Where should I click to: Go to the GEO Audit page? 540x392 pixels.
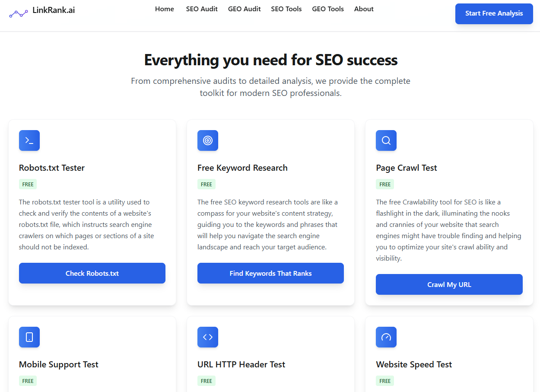pyautogui.click(x=245, y=9)
